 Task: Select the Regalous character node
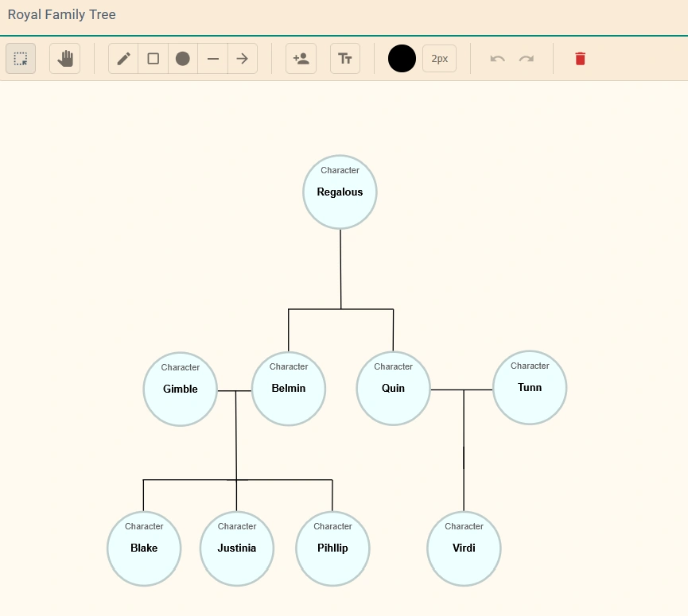[340, 192]
